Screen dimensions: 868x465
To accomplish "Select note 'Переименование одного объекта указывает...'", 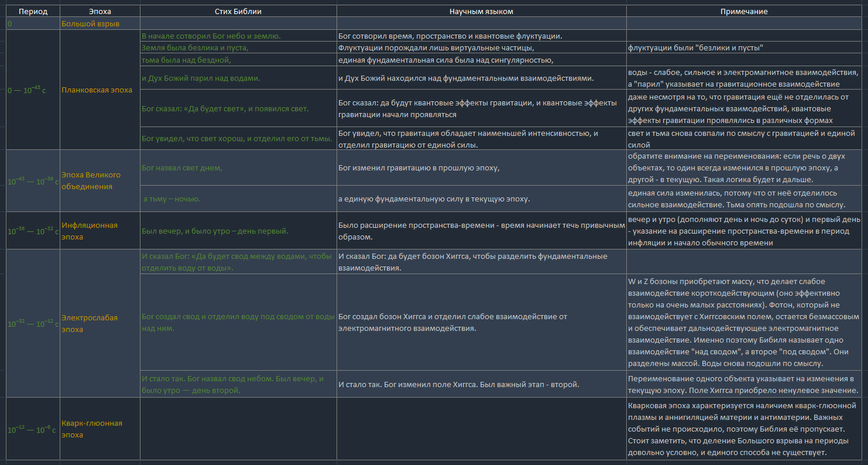I will (744, 384).
